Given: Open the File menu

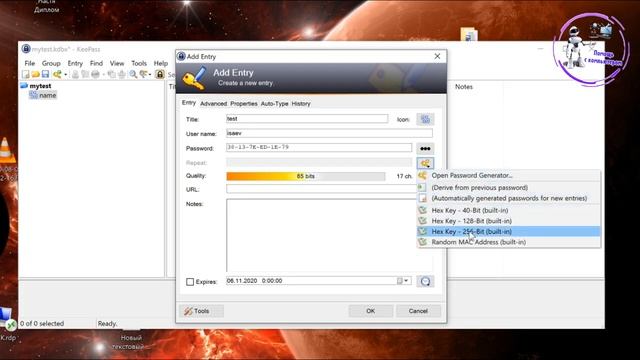Looking at the screenshot, I should click(x=30, y=63).
